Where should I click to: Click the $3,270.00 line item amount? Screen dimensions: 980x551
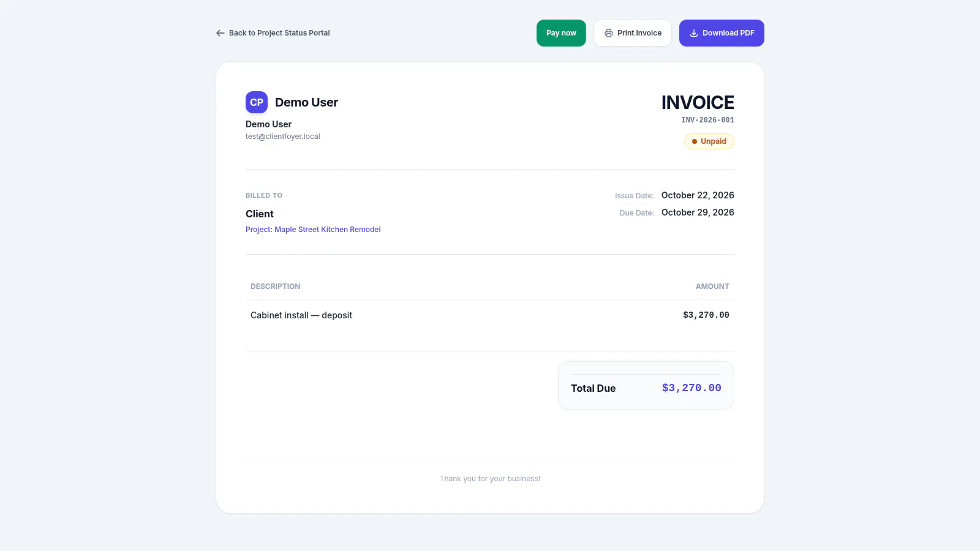tap(706, 315)
